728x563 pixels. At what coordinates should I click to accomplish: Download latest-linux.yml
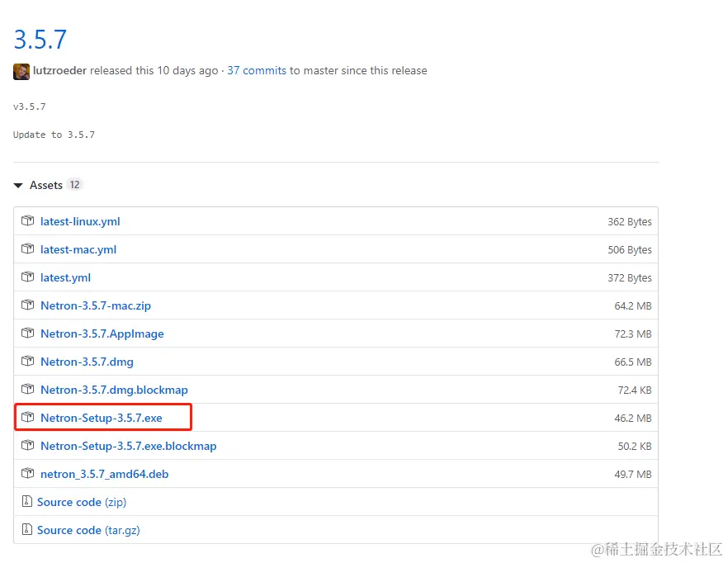80,221
